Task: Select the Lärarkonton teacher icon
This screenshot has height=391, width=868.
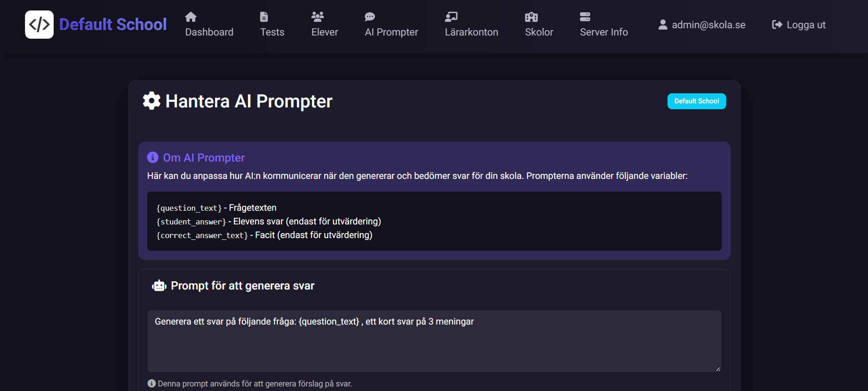Action: 451,16
